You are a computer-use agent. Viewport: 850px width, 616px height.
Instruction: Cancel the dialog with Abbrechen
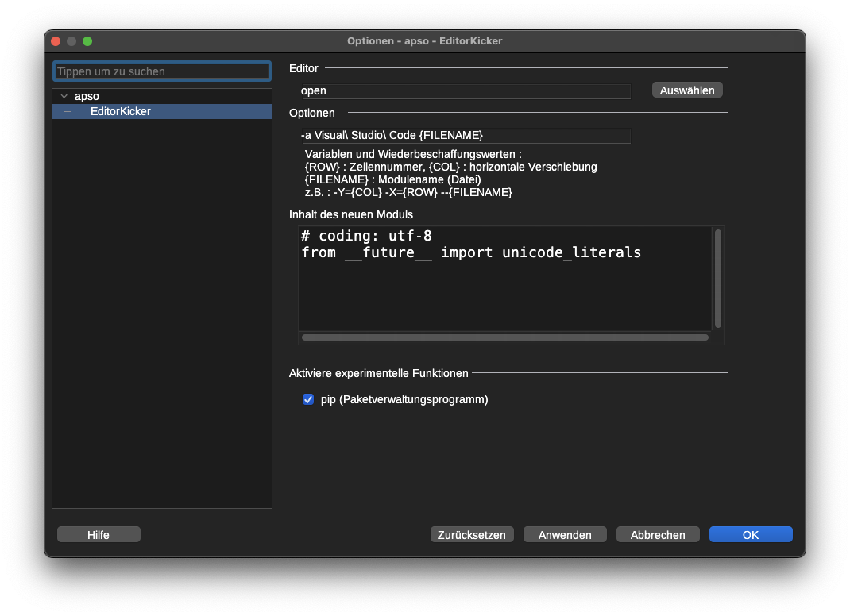[x=658, y=534]
